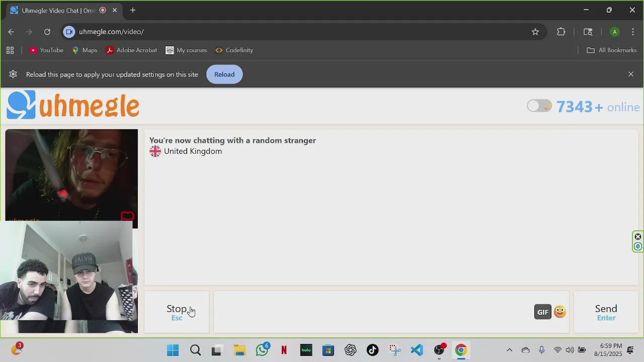Go back to the previous page
This screenshot has height=362, width=644.
coord(11,32)
